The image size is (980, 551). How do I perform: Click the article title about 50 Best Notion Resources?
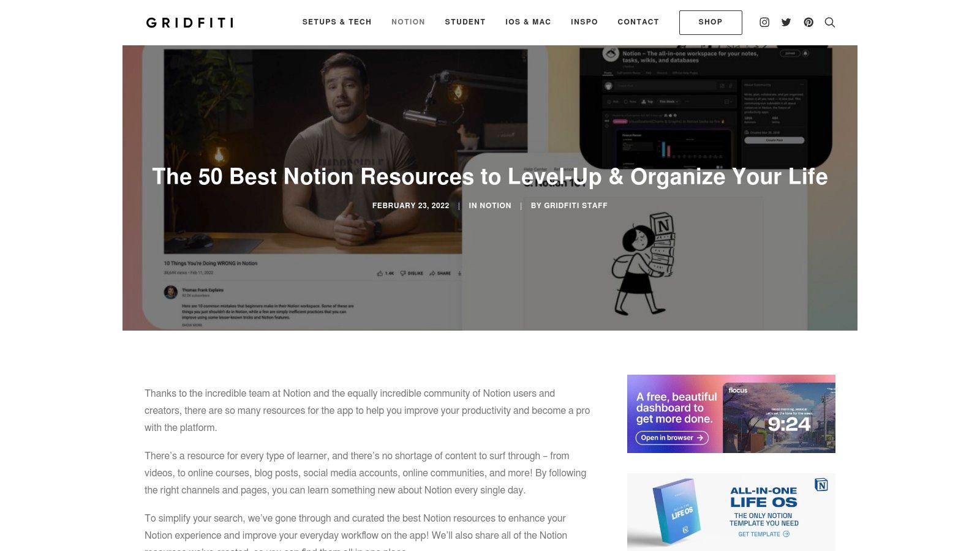coord(490,176)
